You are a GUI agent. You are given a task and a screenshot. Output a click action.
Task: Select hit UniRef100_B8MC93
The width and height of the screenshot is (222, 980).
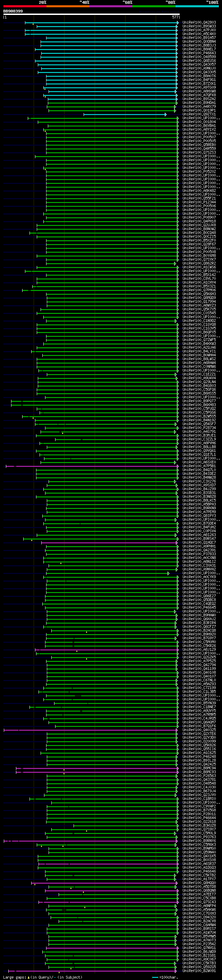point(199,772)
